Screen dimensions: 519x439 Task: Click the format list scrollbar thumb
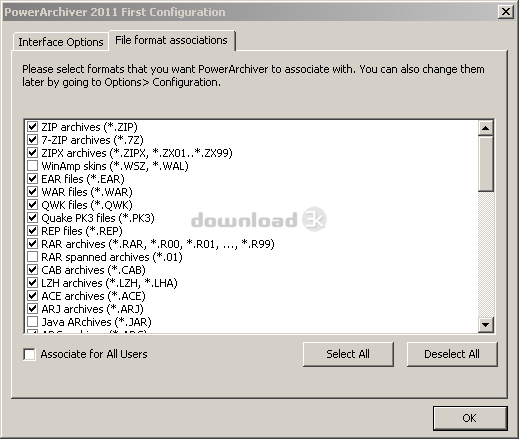coord(485,163)
